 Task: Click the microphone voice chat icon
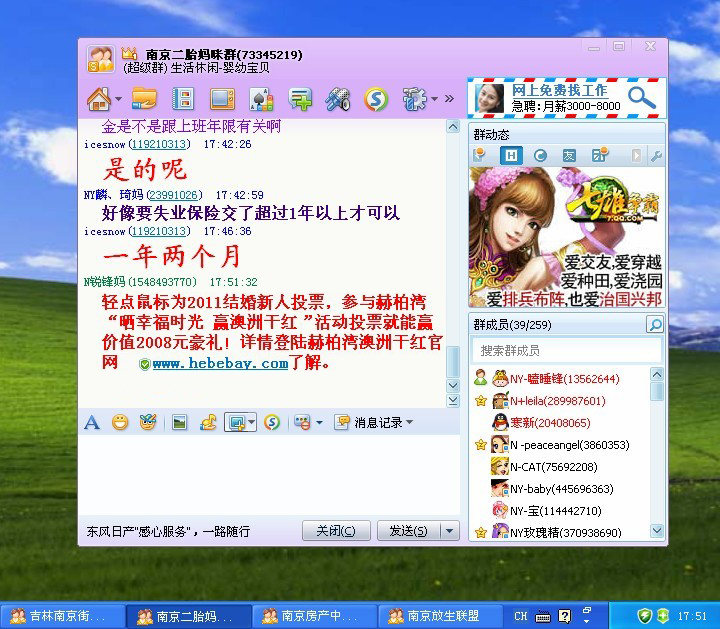pos(338,99)
